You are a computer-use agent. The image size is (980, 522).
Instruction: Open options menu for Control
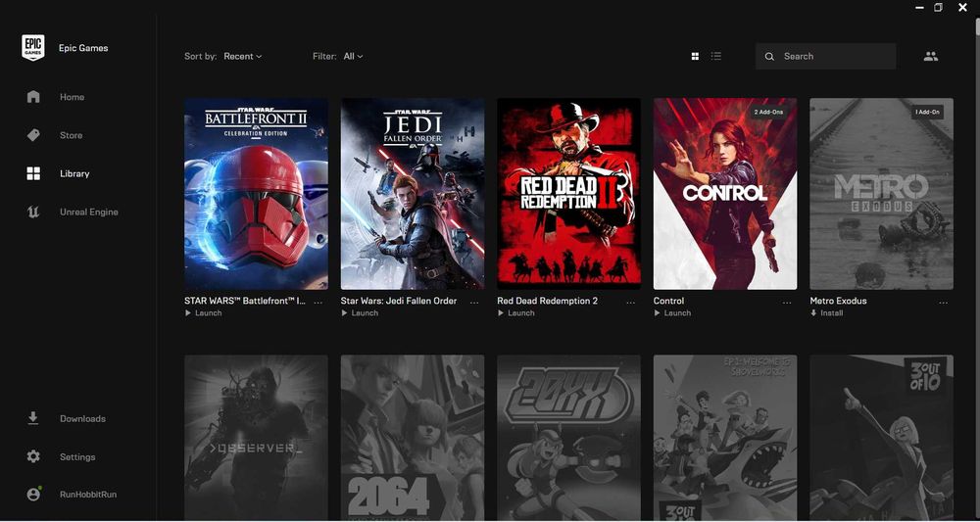coord(787,303)
